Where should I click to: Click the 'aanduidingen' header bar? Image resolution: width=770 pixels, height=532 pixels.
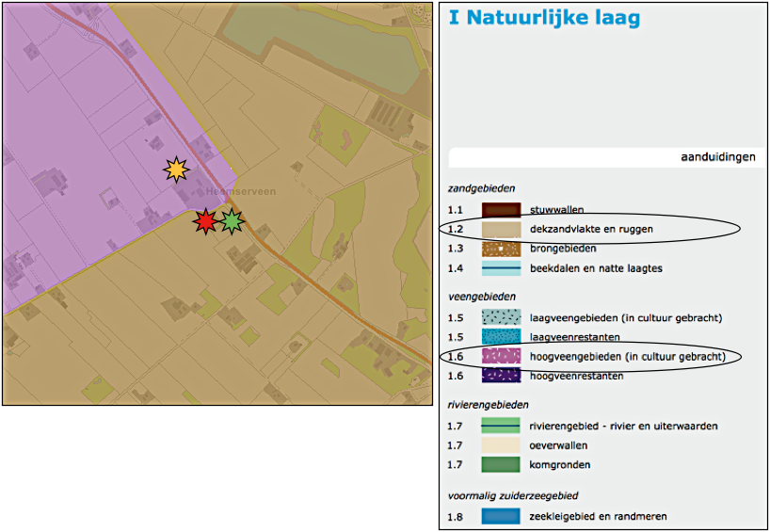click(606, 157)
